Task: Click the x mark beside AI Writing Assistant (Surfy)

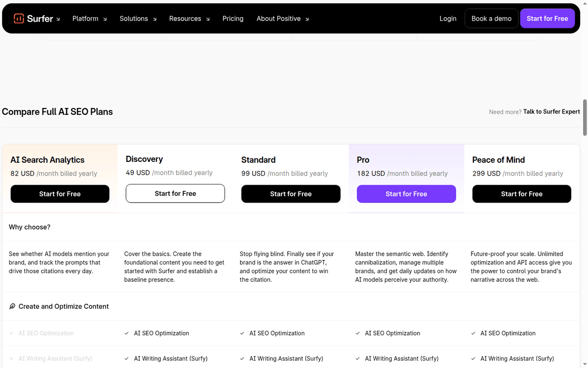Action: coord(11,359)
